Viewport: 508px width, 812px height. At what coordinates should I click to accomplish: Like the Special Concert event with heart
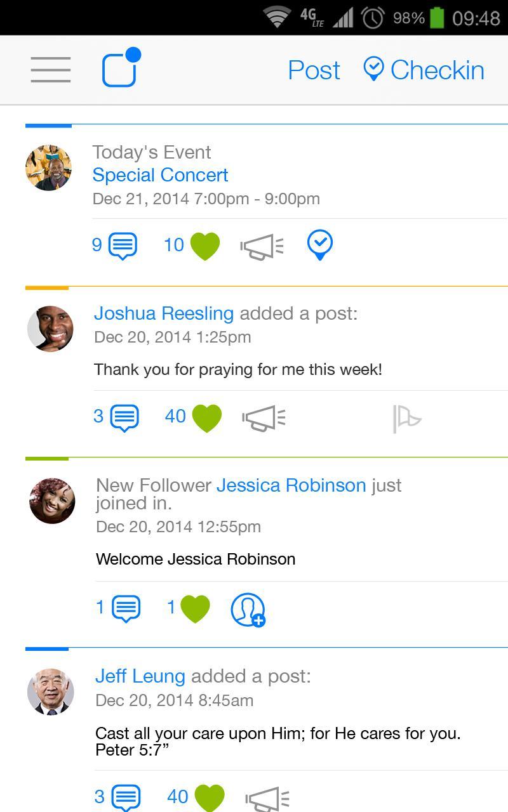tap(204, 246)
